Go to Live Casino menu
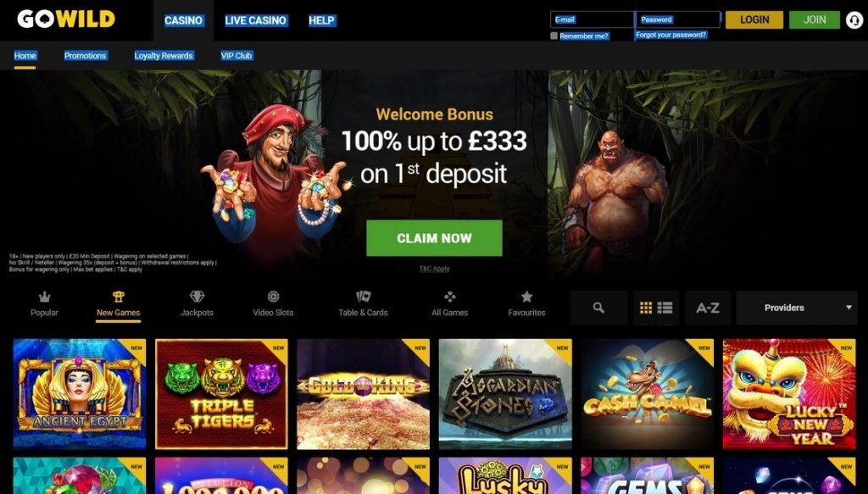Image resolution: width=868 pixels, height=494 pixels. click(256, 20)
